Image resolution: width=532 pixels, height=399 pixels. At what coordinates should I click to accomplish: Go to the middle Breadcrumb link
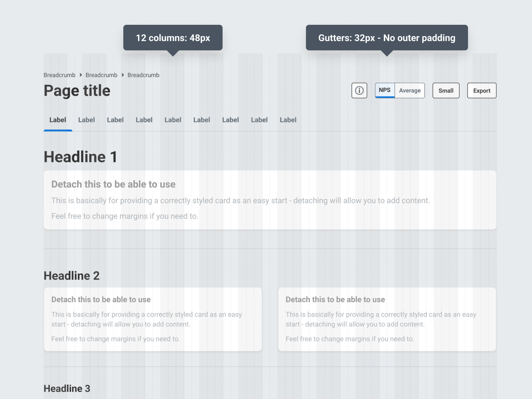click(101, 75)
